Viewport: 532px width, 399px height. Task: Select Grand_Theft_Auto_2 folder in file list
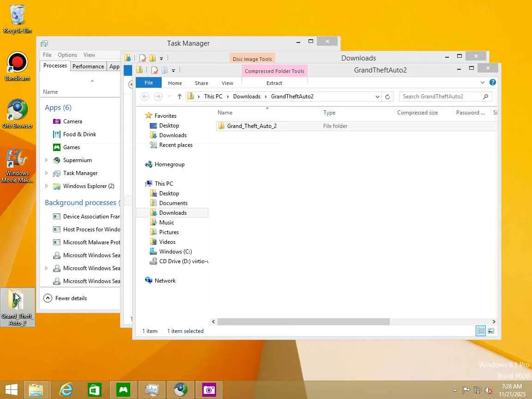356,126
